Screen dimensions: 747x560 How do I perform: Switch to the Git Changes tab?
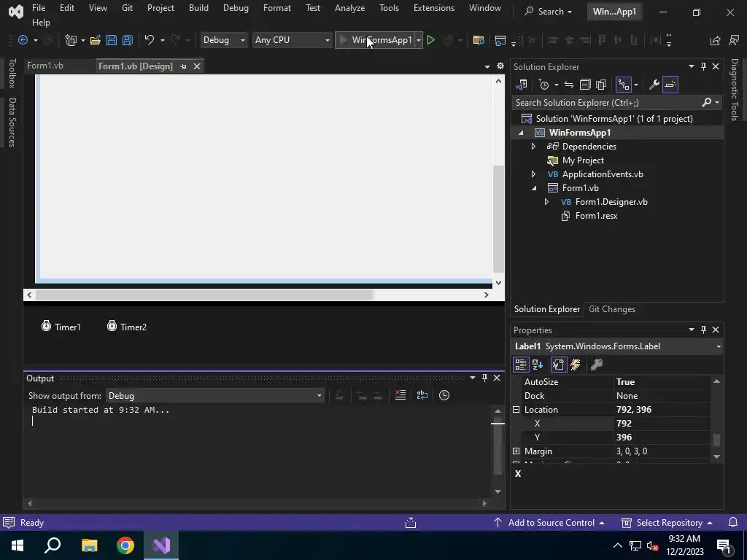pos(612,309)
